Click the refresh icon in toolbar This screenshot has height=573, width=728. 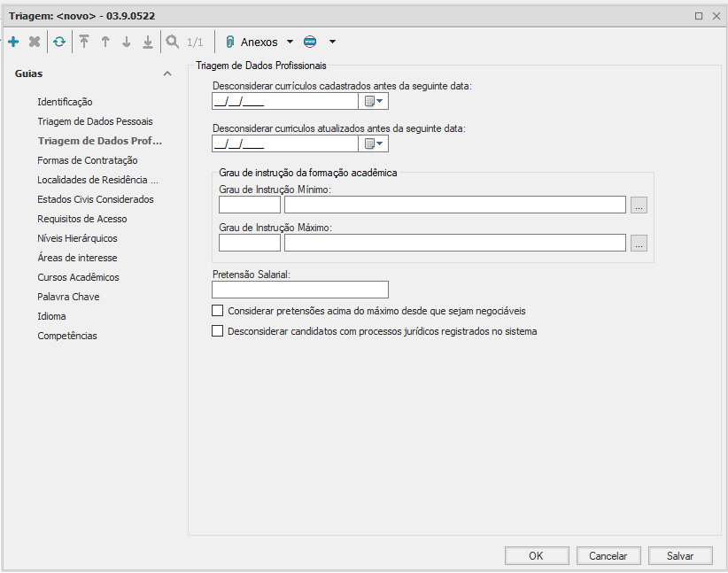point(59,42)
